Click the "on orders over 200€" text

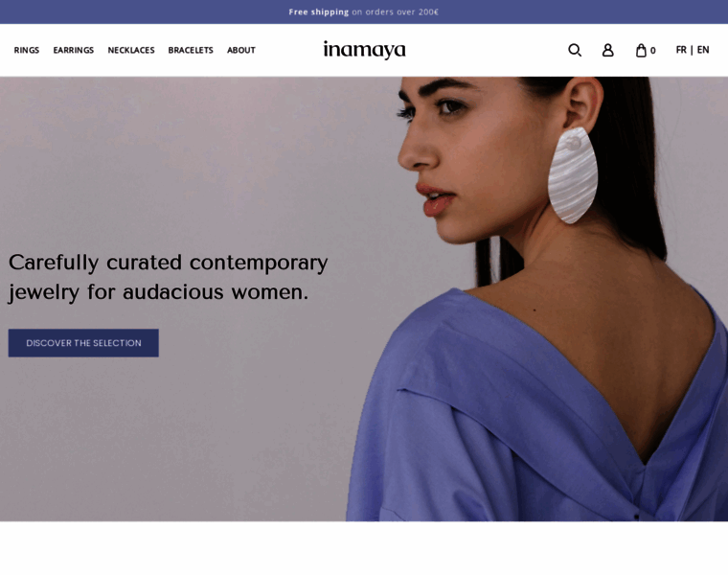(x=395, y=11)
